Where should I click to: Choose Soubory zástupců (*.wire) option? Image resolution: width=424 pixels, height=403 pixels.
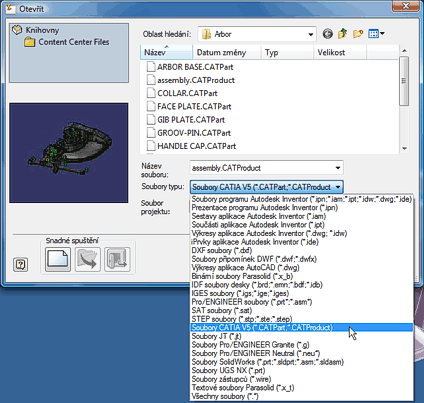302,379
